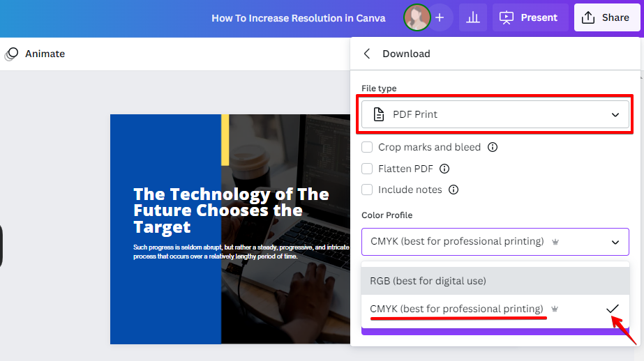Check the Flatten PDF checkbox
This screenshot has height=361, width=644.
click(x=367, y=169)
